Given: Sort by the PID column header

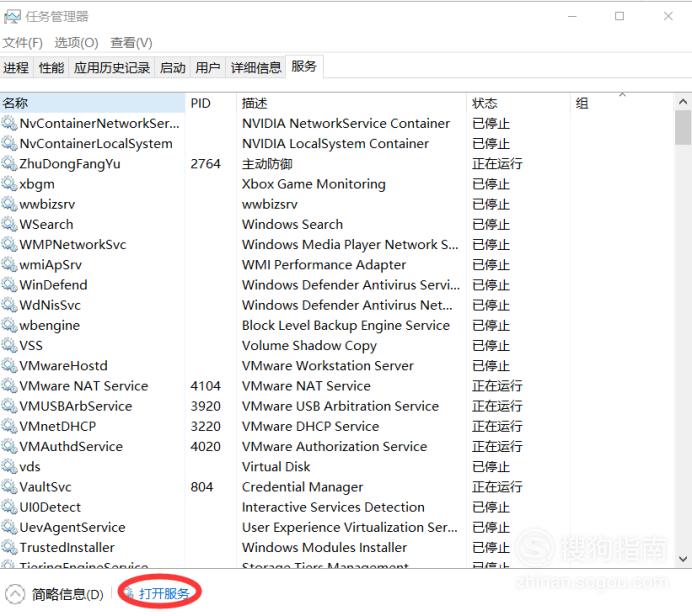Looking at the screenshot, I should [211, 103].
